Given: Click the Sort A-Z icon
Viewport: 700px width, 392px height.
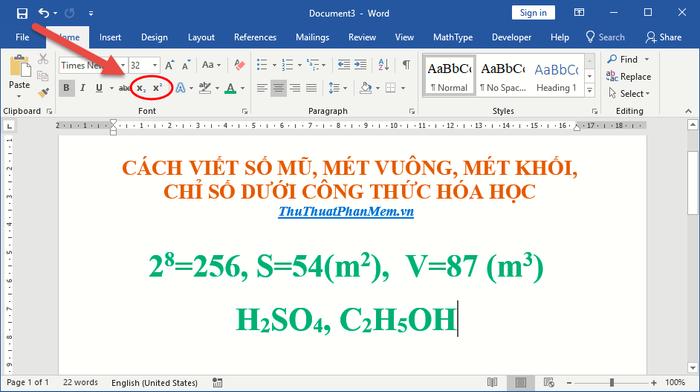Looking at the screenshot, I should (x=383, y=65).
